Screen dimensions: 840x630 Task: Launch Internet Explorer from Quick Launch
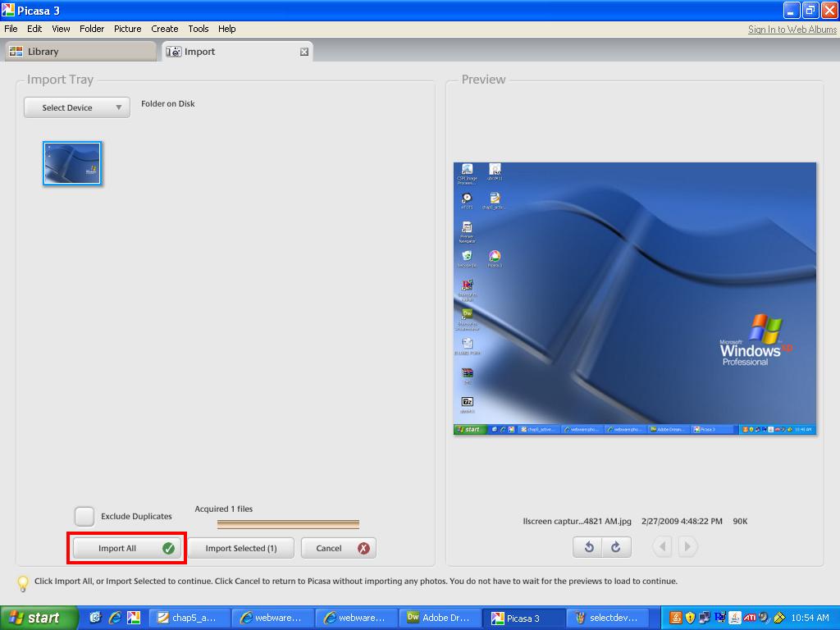(x=115, y=618)
